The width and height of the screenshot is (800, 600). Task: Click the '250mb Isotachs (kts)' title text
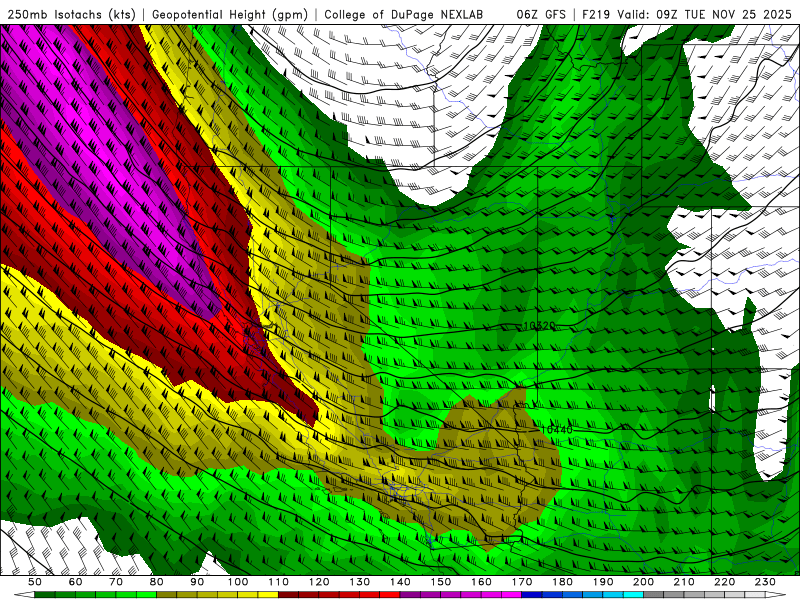tap(71, 14)
